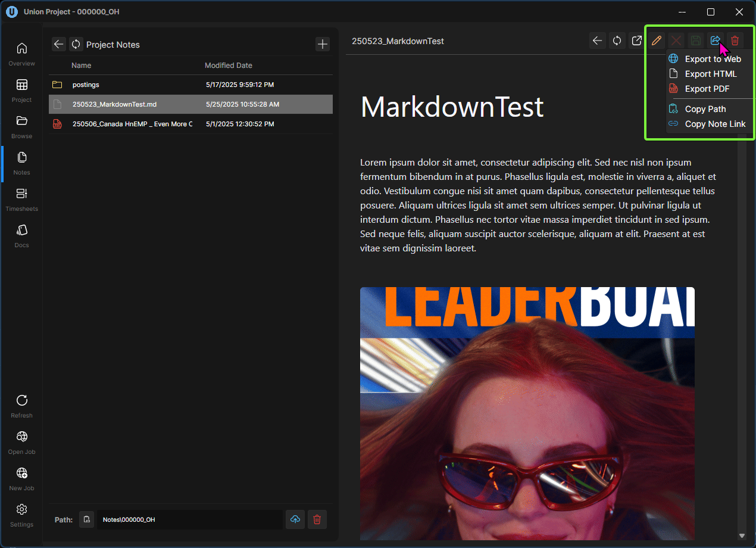Viewport: 756px width, 548px height.
Task: Select the 250506_Canada HnEMP PDF file
Action: pos(190,124)
